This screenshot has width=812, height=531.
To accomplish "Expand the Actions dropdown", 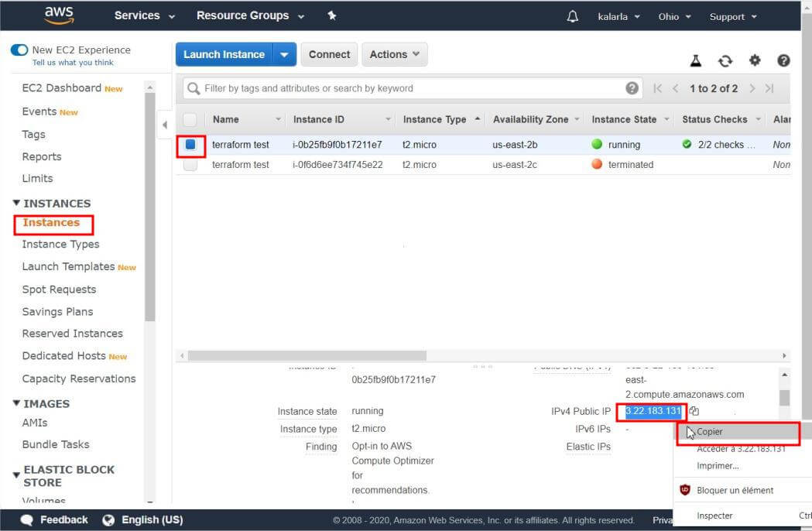I will coord(394,55).
